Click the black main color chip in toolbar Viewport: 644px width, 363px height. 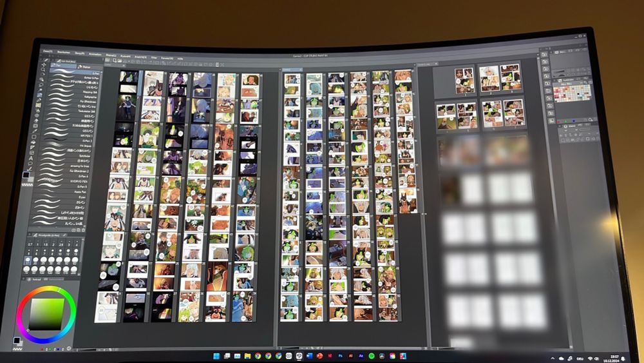point(26,175)
